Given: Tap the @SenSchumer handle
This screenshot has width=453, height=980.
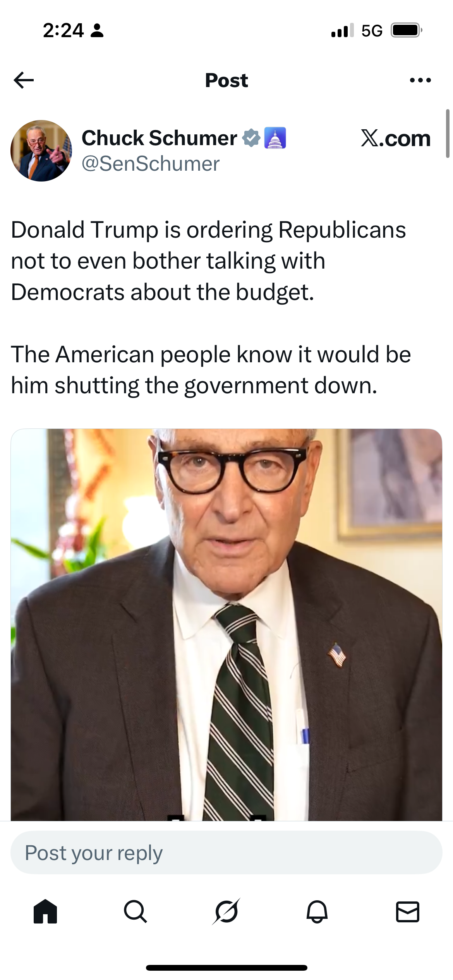Looking at the screenshot, I should (x=151, y=164).
